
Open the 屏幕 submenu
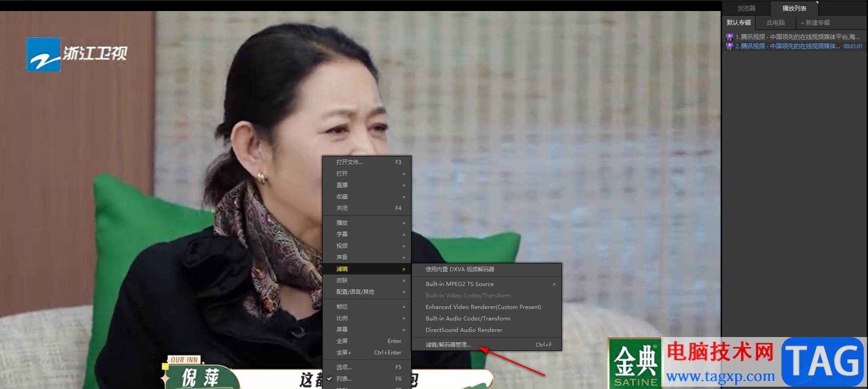[x=366, y=330]
